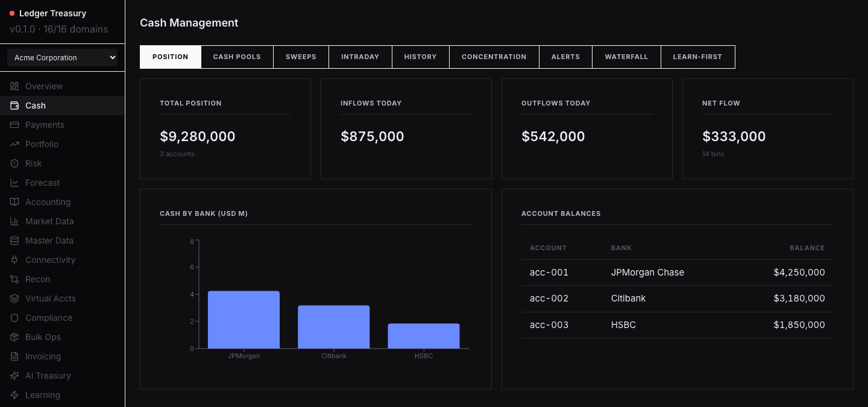This screenshot has width=868, height=407.
Task: Open the Sweeps tab
Action: tap(301, 57)
